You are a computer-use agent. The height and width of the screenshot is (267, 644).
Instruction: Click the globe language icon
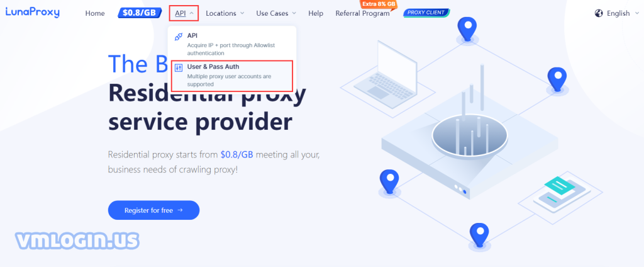tap(599, 13)
